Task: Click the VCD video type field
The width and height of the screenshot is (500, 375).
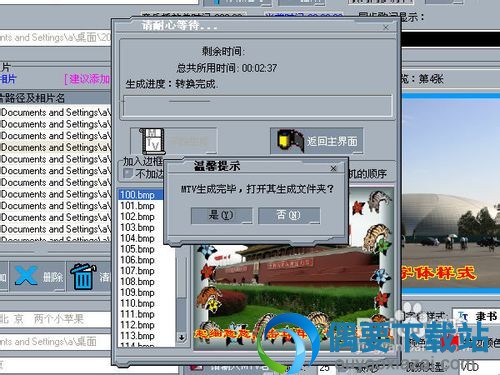Action: (x=480, y=366)
